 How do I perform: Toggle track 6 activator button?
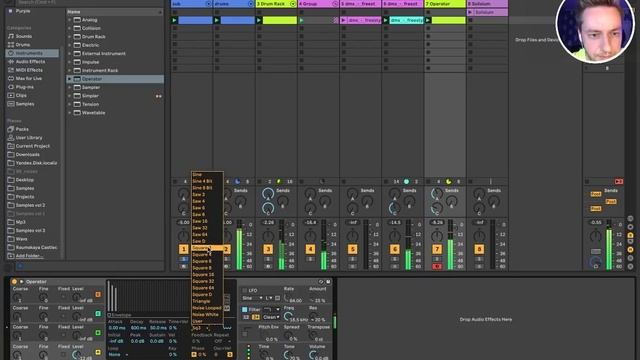(395, 249)
